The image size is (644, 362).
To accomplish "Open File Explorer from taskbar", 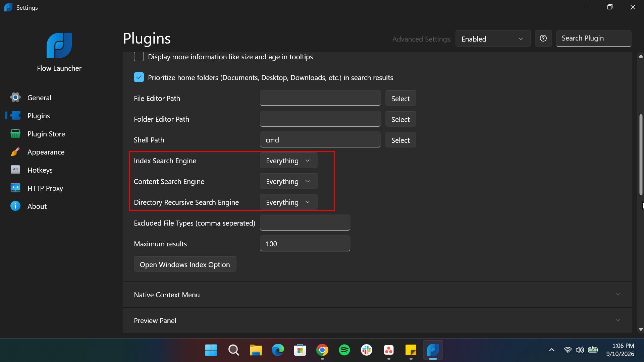I will (256, 350).
